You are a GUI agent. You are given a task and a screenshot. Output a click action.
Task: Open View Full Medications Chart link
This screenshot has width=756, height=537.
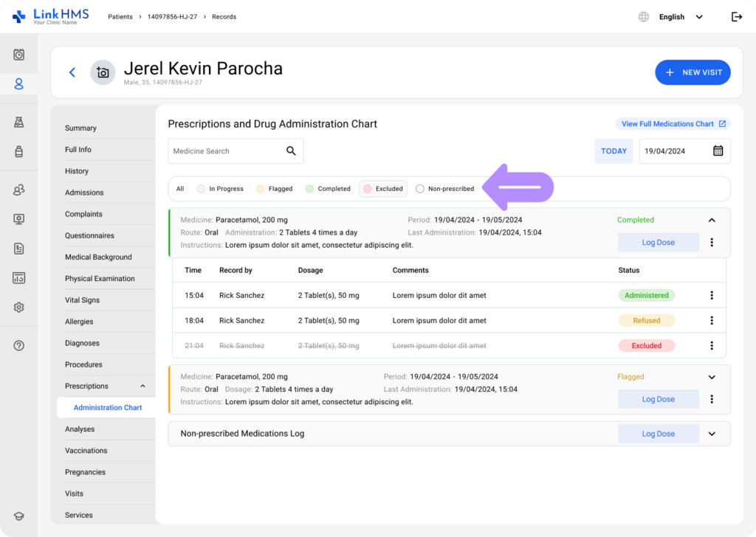(673, 124)
